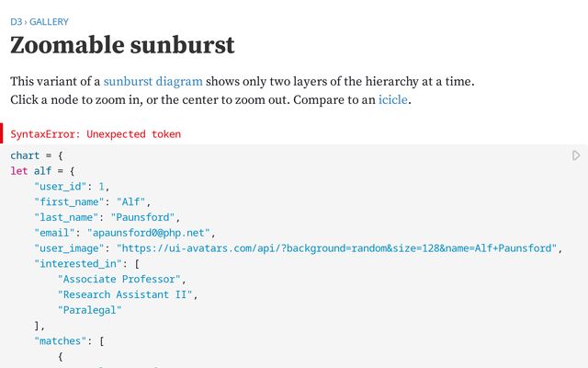Click the "Associate Professor" string
This screenshot has width=588, height=368.
121,279
